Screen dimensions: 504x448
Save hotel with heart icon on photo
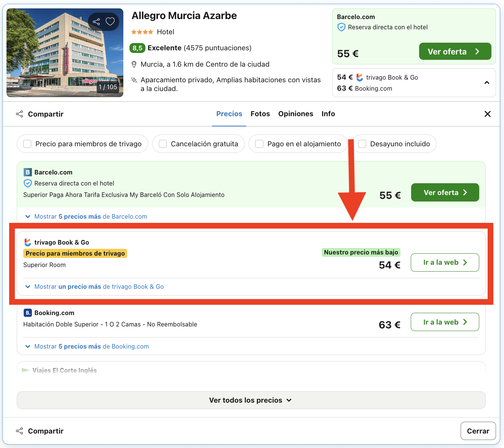pos(110,22)
